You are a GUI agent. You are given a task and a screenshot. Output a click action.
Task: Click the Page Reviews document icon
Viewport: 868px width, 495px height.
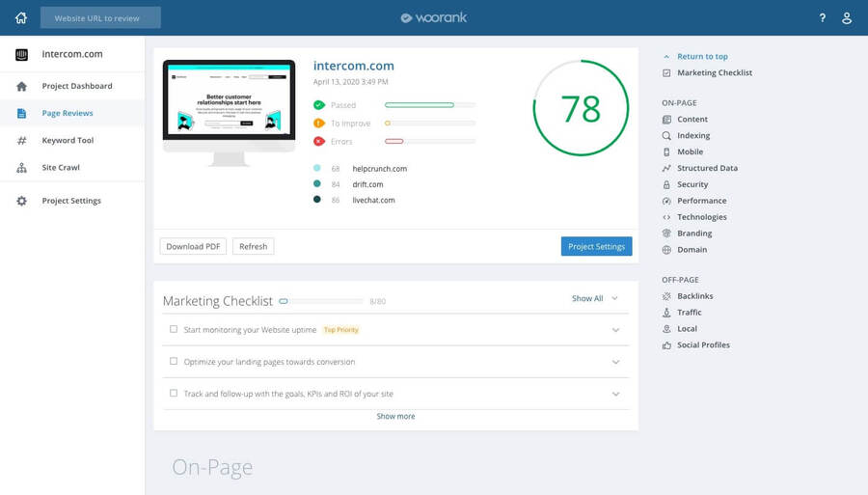pos(21,113)
